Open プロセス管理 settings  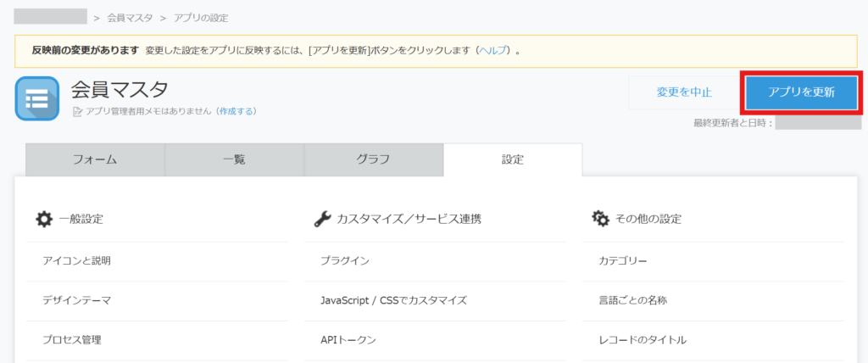[x=72, y=340]
